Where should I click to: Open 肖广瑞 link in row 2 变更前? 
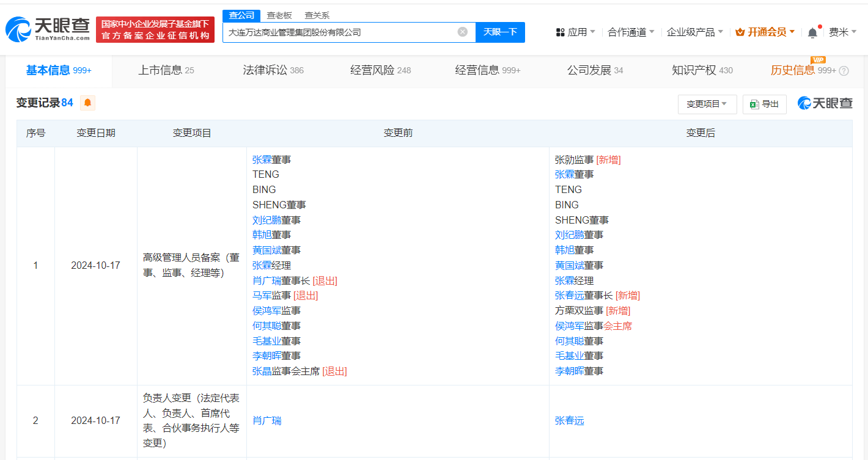(x=267, y=421)
